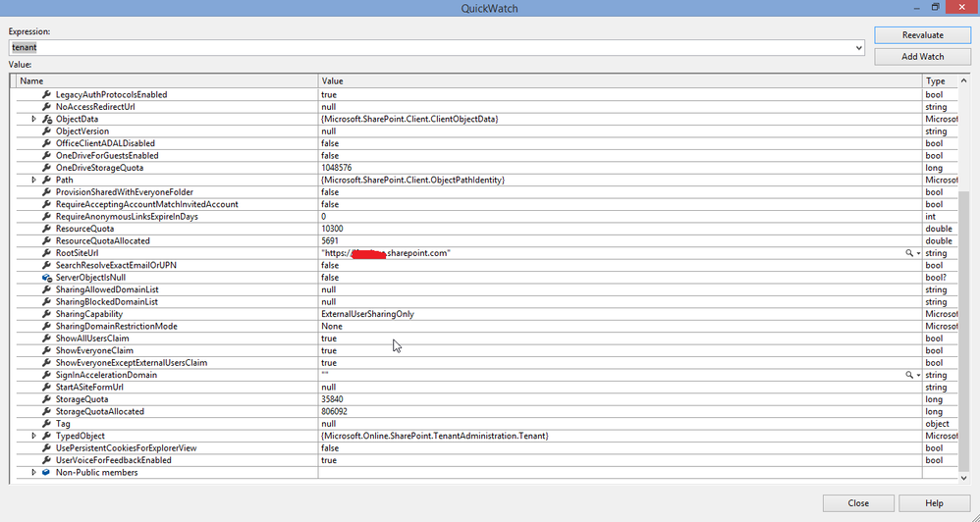This screenshot has height=522, width=980.
Task: Click the wrench icon of RequireAnonymousLinksExpireInDays
Action: pos(46,216)
